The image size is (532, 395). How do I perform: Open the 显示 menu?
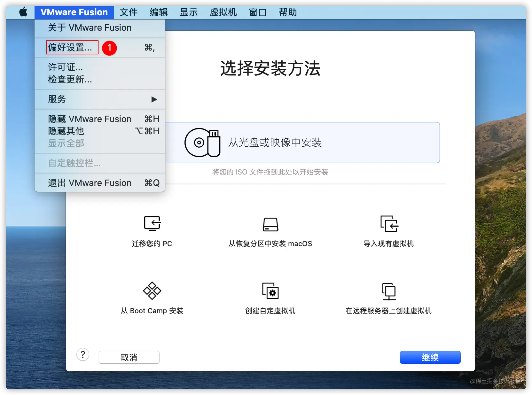pyautogui.click(x=189, y=12)
